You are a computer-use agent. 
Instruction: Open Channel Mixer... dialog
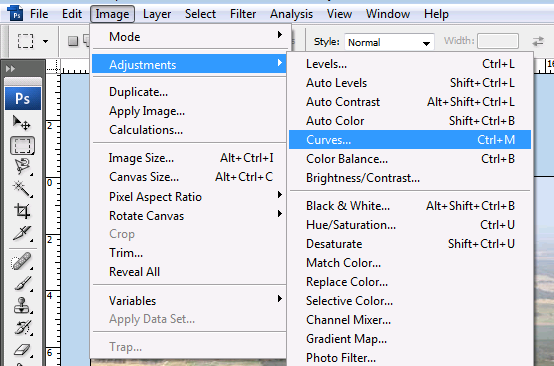410,320
